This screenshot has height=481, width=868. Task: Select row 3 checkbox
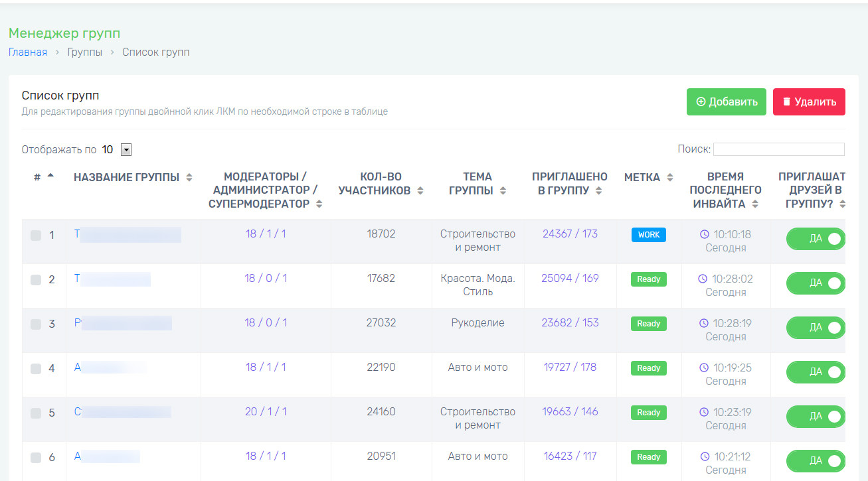click(36, 324)
